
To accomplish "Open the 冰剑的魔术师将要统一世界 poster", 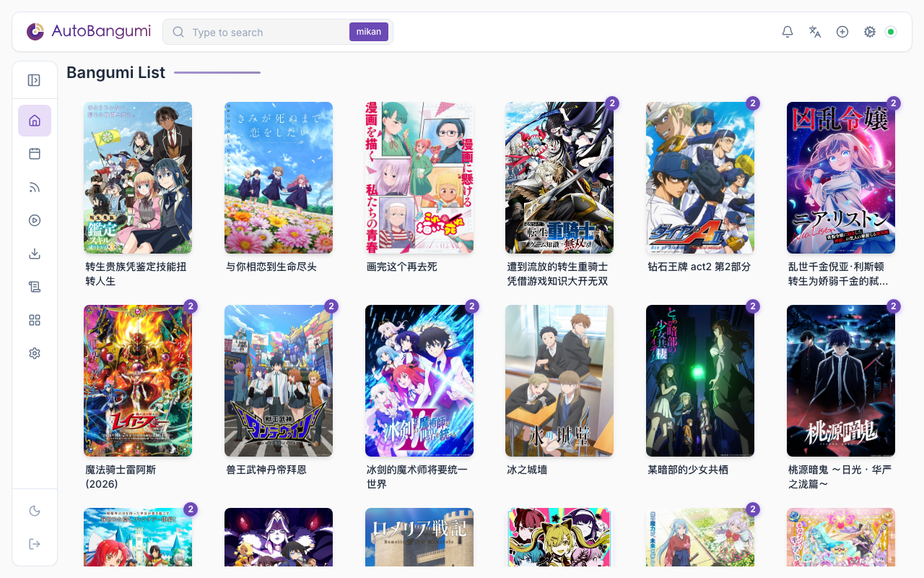I will click(419, 381).
